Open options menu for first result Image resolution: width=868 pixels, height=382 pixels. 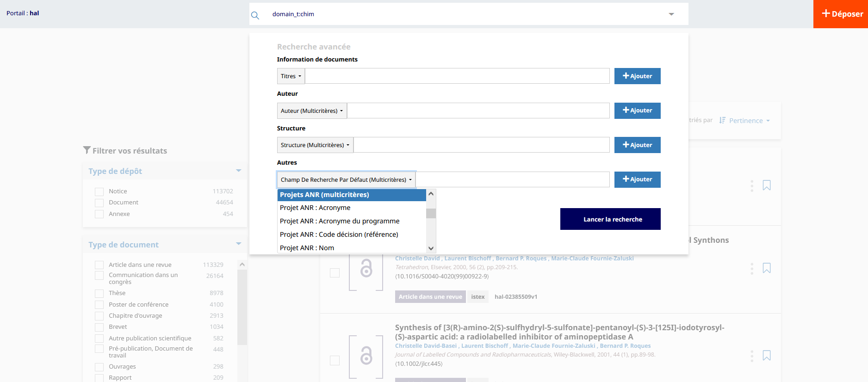[x=752, y=186]
